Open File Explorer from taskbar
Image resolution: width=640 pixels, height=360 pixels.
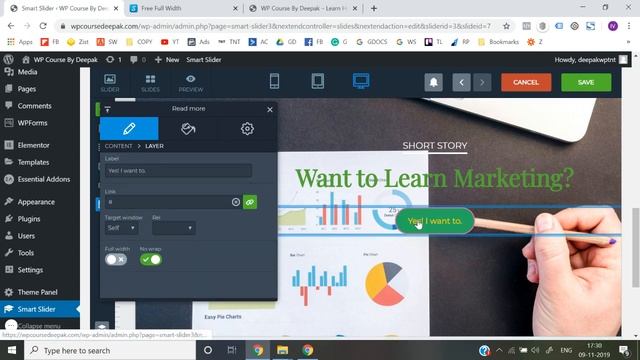tap(282, 350)
